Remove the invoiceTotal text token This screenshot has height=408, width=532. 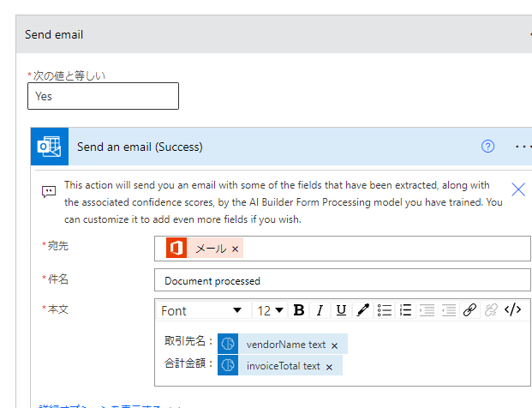pos(329,367)
